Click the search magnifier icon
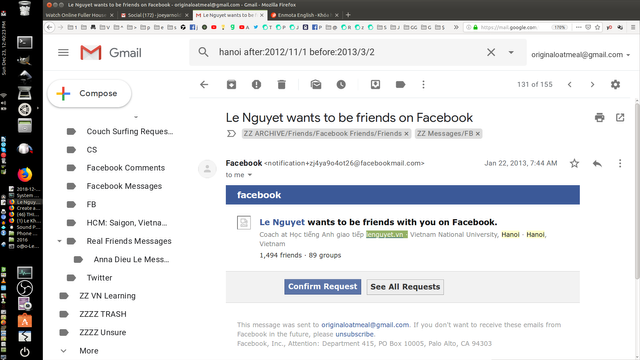This screenshot has height=360, width=640. point(203,52)
